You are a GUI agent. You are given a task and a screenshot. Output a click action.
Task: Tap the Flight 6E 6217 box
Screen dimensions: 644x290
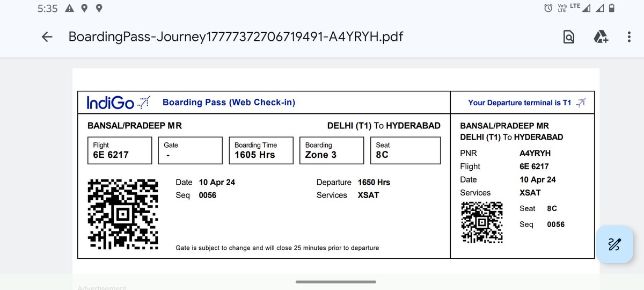120,150
